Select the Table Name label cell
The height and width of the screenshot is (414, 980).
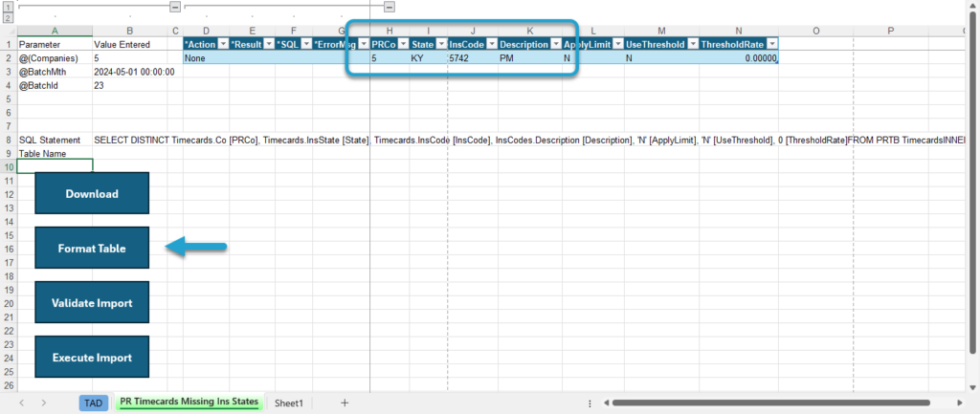(x=55, y=154)
